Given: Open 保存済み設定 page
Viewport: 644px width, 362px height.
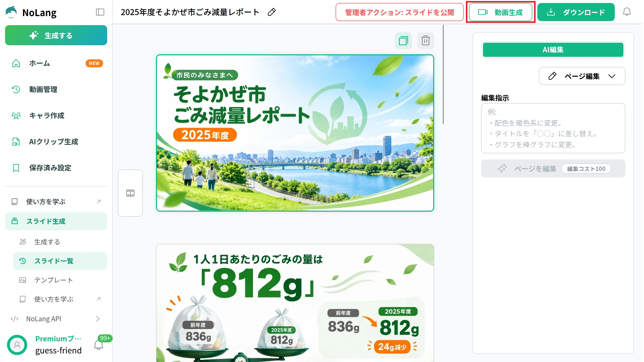Looking at the screenshot, I should coord(56,168).
